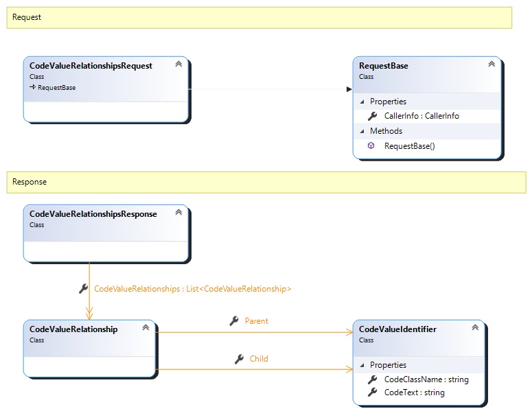
Task: Collapse the CodeValueRelationshipsResponse class chevron
Action: click(178, 212)
